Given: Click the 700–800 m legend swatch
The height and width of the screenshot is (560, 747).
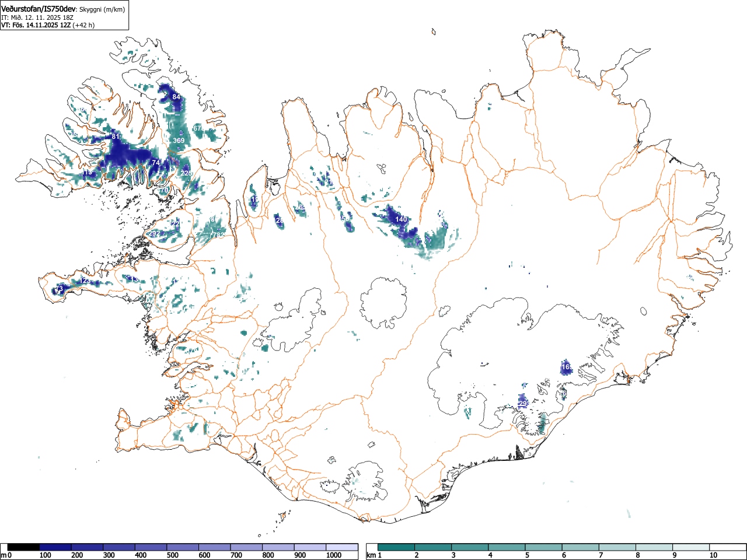Looking at the screenshot, I should (x=247, y=547).
